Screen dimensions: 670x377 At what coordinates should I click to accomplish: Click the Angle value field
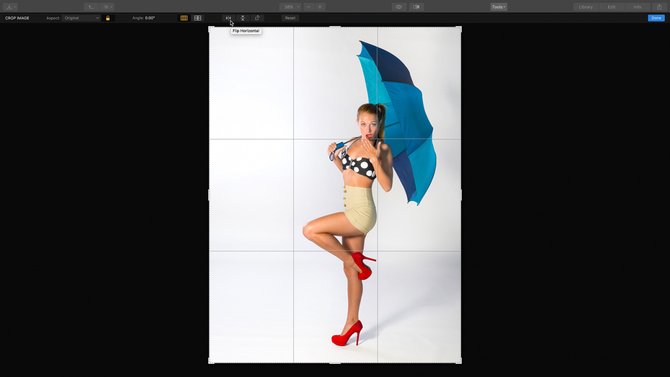pos(150,18)
